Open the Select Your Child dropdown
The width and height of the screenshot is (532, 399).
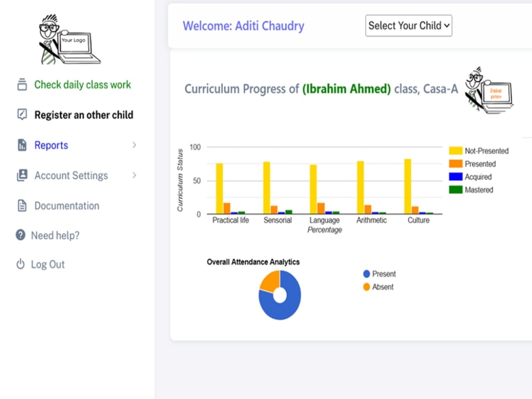409,26
